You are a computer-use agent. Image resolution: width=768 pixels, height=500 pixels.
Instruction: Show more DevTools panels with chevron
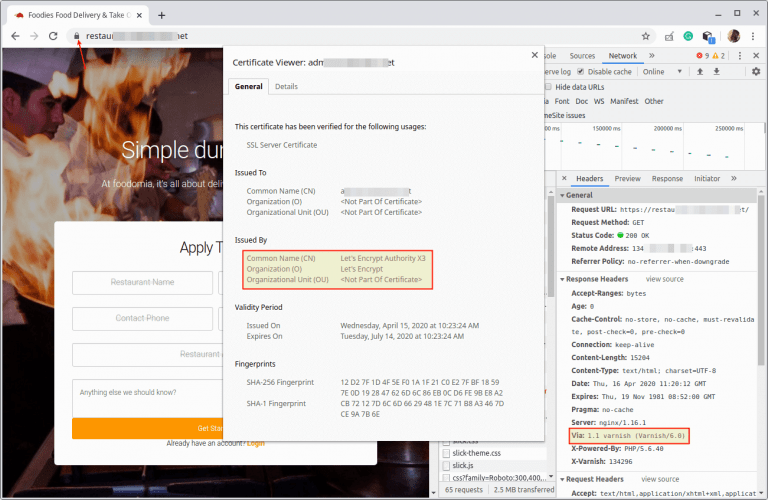(x=651, y=56)
